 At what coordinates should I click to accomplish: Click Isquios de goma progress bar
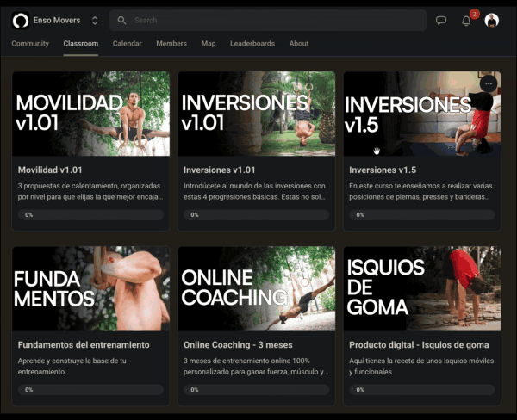[x=422, y=390]
